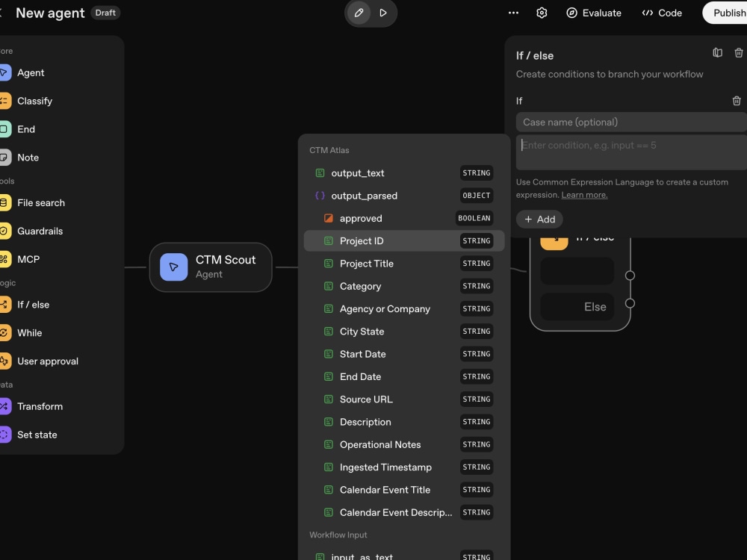Open the Evaluate view
This screenshot has height=560, width=747.
click(x=594, y=13)
